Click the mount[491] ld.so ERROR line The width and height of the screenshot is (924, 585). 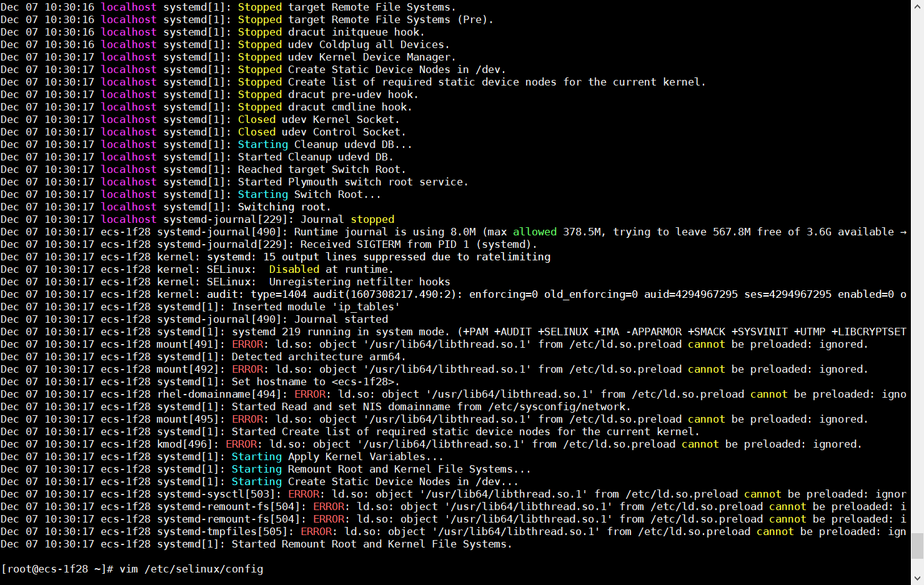click(434, 344)
